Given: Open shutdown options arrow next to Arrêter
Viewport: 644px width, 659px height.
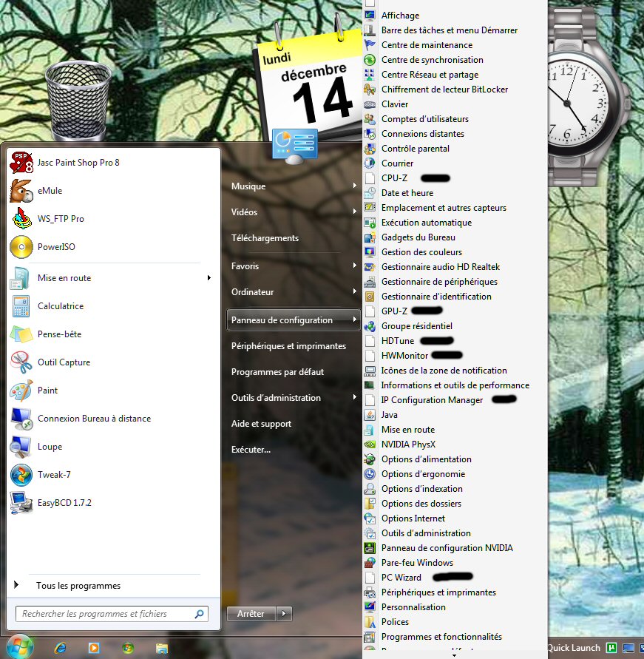Looking at the screenshot, I should [x=284, y=614].
